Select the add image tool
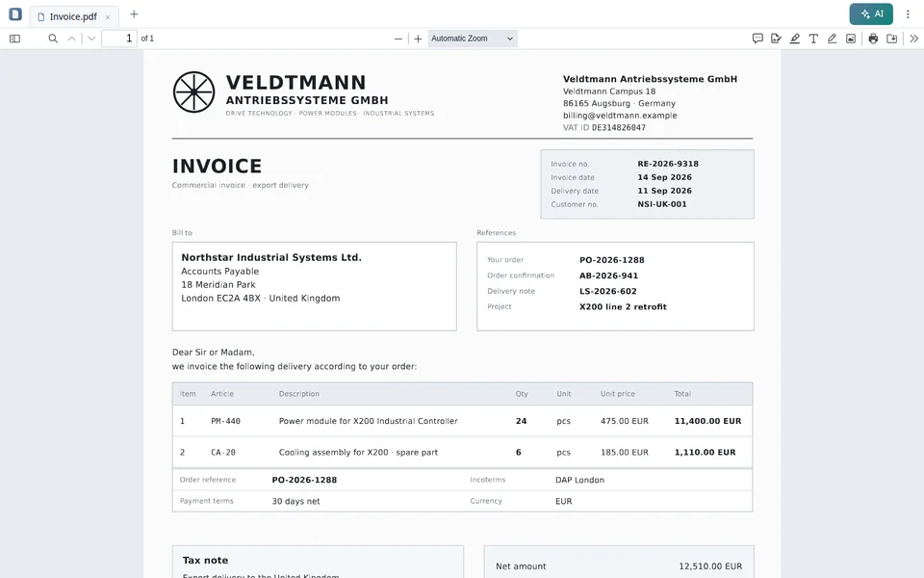Image resolution: width=924 pixels, height=578 pixels. [851, 39]
